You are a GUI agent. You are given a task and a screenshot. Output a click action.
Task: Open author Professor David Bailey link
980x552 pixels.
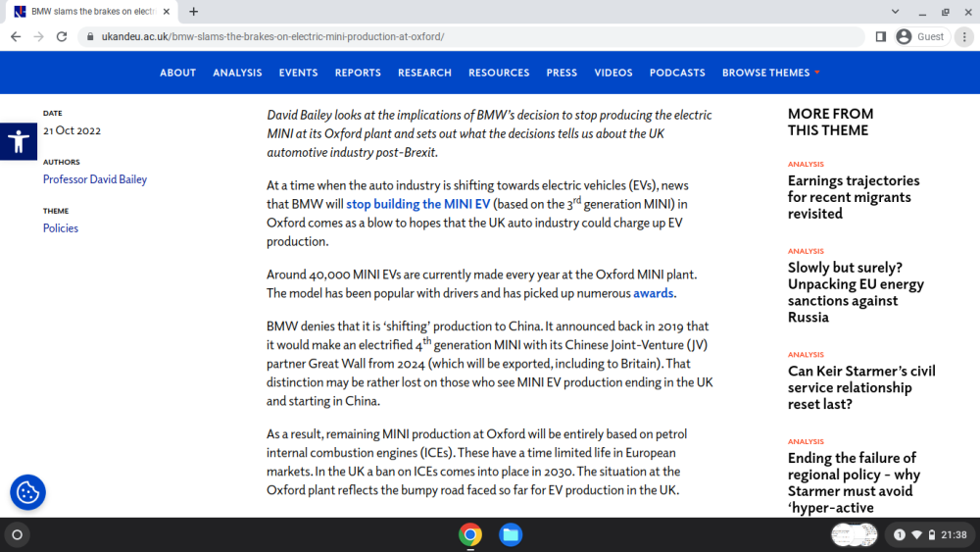point(95,179)
